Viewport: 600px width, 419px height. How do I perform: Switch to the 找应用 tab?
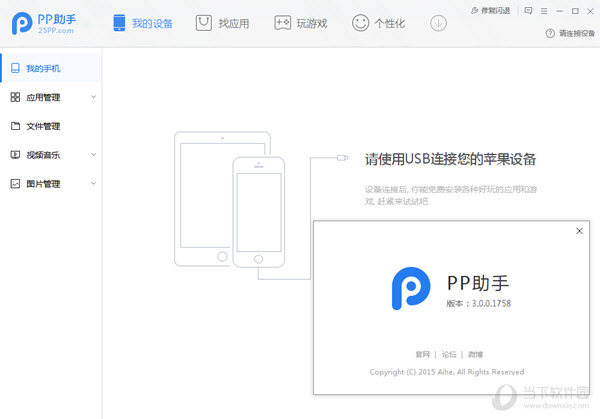(x=222, y=23)
